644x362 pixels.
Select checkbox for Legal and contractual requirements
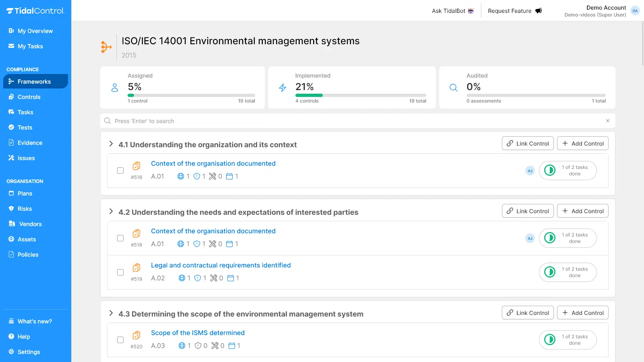pos(120,272)
